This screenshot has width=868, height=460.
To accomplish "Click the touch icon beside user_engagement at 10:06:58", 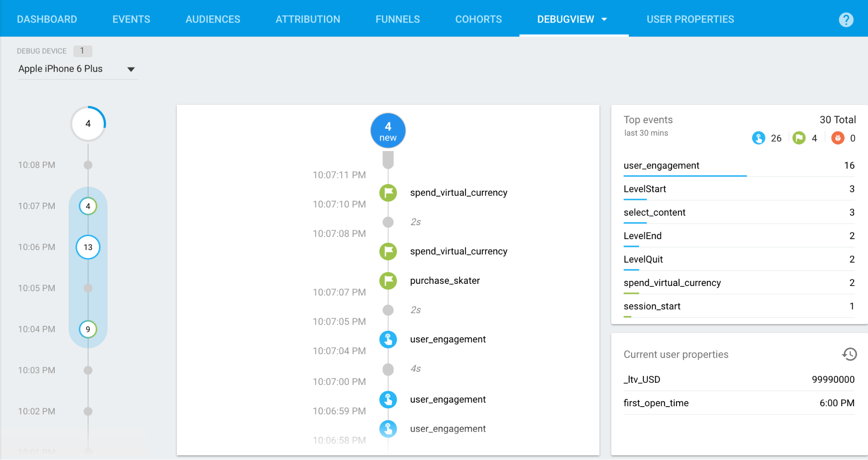I will pos(388,429).
